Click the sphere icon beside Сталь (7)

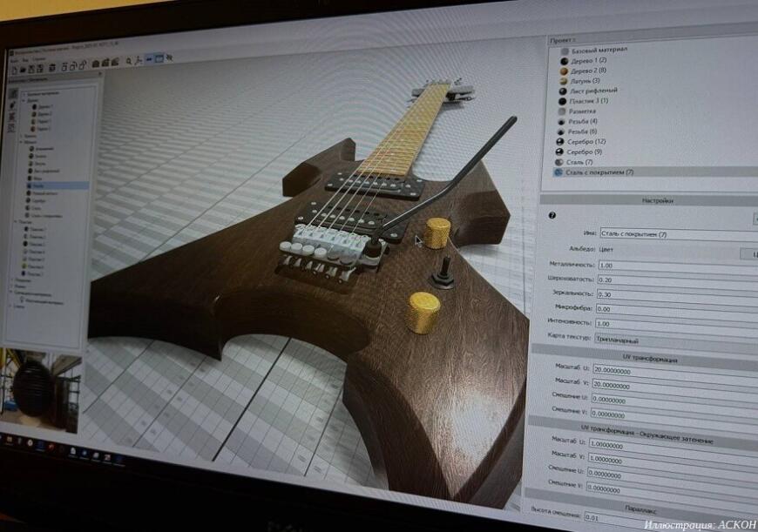click(x=558, y=162)
